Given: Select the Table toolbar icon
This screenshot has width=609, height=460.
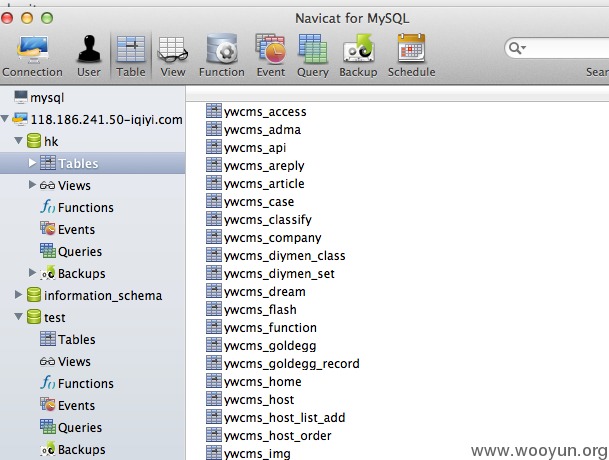Looking at the screenshot, I should 131,56.
